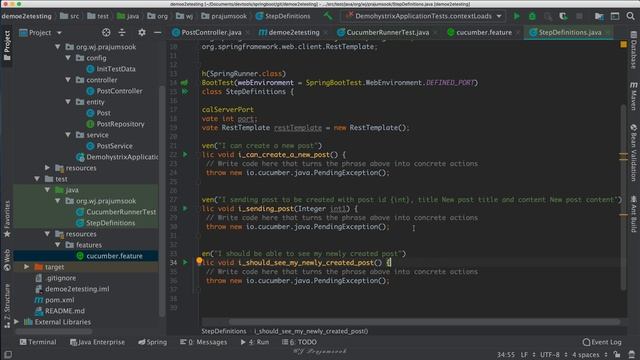Open the Event Log
This screenshot has width=640, height=360.
tap(602, 342)
